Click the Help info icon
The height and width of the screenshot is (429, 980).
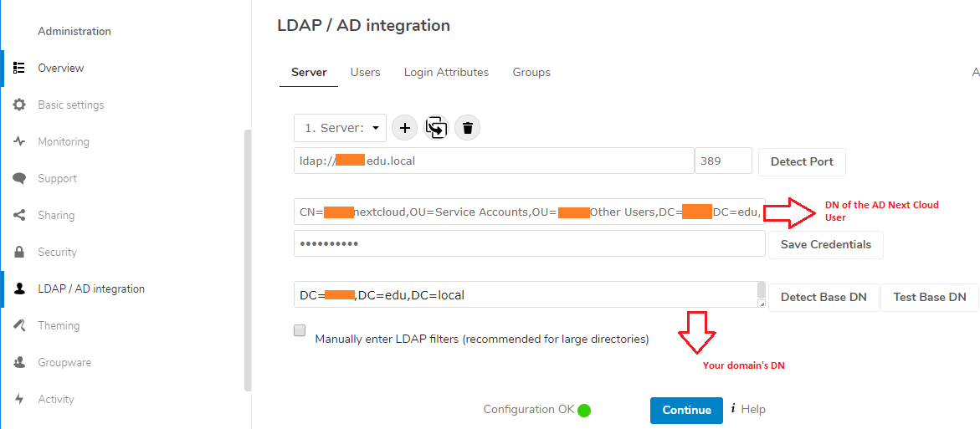(732, 409)
